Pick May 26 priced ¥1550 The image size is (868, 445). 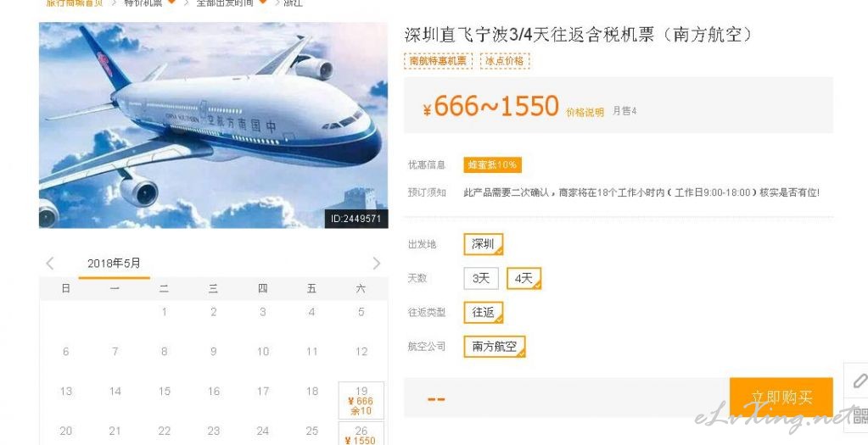361,434
